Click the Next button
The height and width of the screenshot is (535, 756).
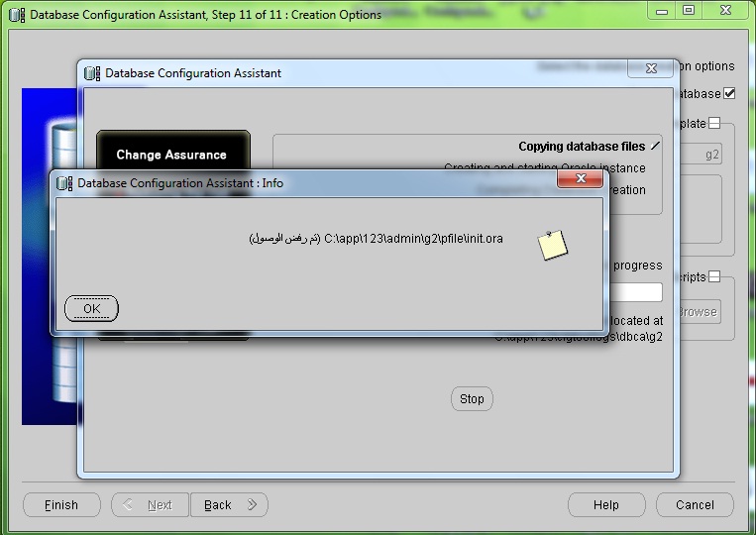[150, 504]
